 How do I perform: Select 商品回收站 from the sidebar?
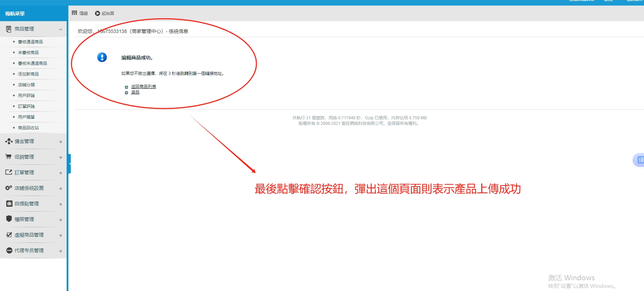28,128
